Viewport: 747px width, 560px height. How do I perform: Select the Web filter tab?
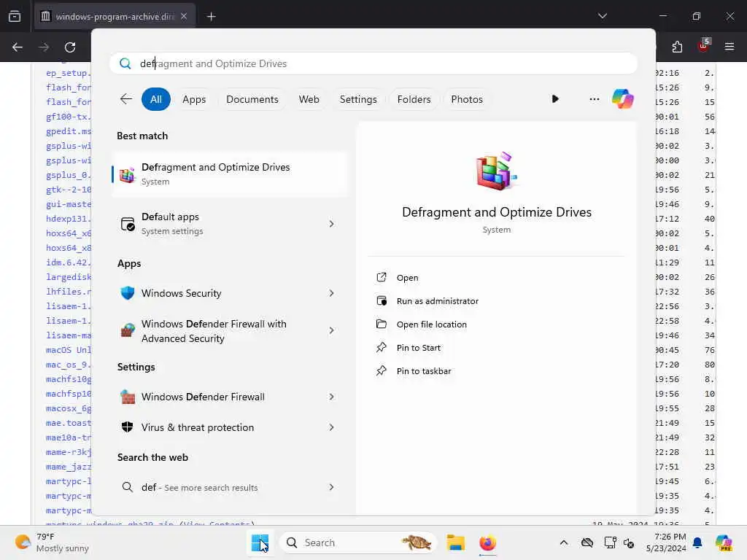tap(309, 99)
